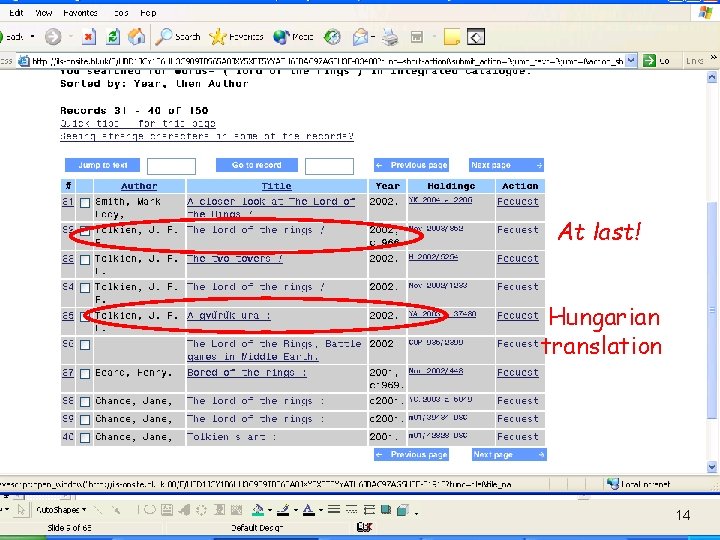The height and width of the screenshot is (540, 720).
Task: Click the Previous page button below the table
Action: (411, 455)
